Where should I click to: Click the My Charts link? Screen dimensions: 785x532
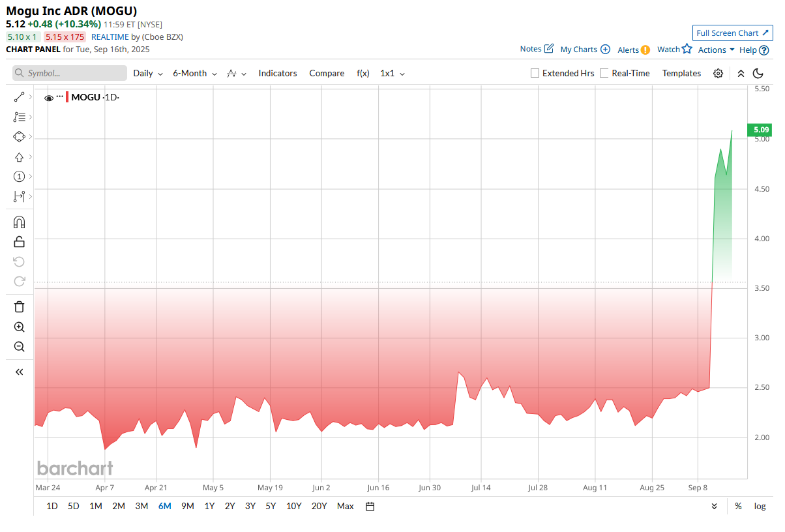[579, 50]
